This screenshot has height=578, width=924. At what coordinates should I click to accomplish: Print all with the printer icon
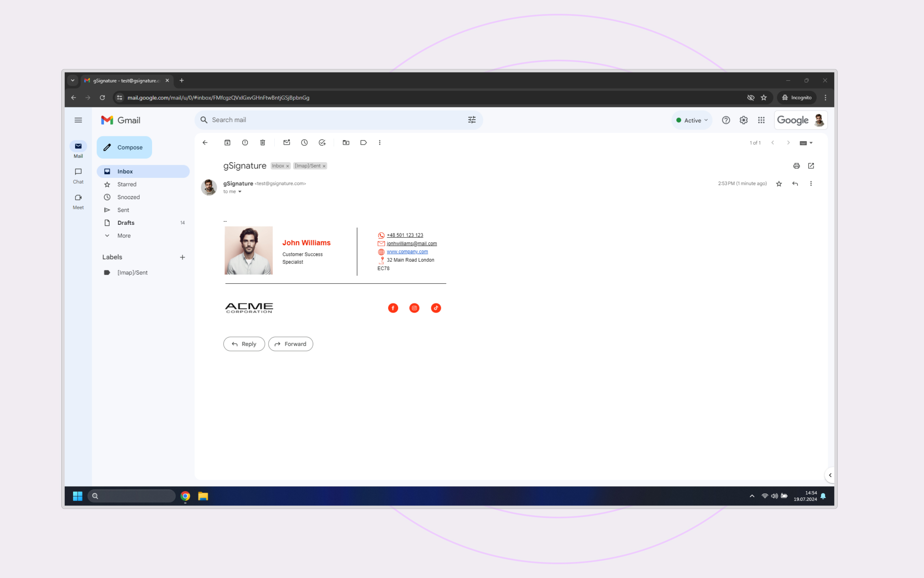pyautogui.click(x=797, y=166)
